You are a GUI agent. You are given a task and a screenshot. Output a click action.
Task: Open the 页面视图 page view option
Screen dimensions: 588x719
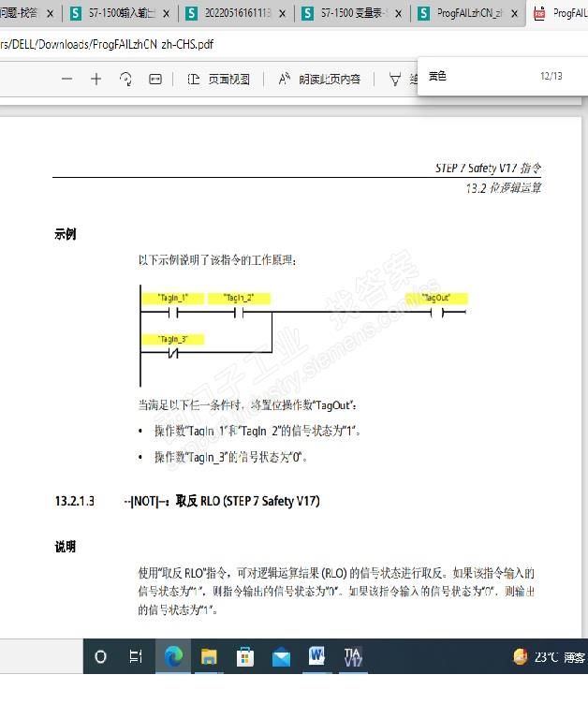pos(219,80)
